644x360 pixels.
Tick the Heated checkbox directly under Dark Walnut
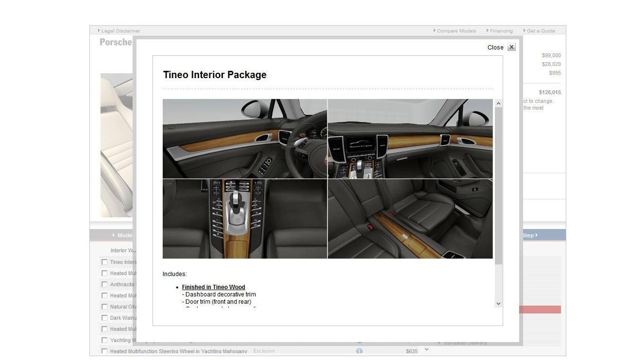104,329
